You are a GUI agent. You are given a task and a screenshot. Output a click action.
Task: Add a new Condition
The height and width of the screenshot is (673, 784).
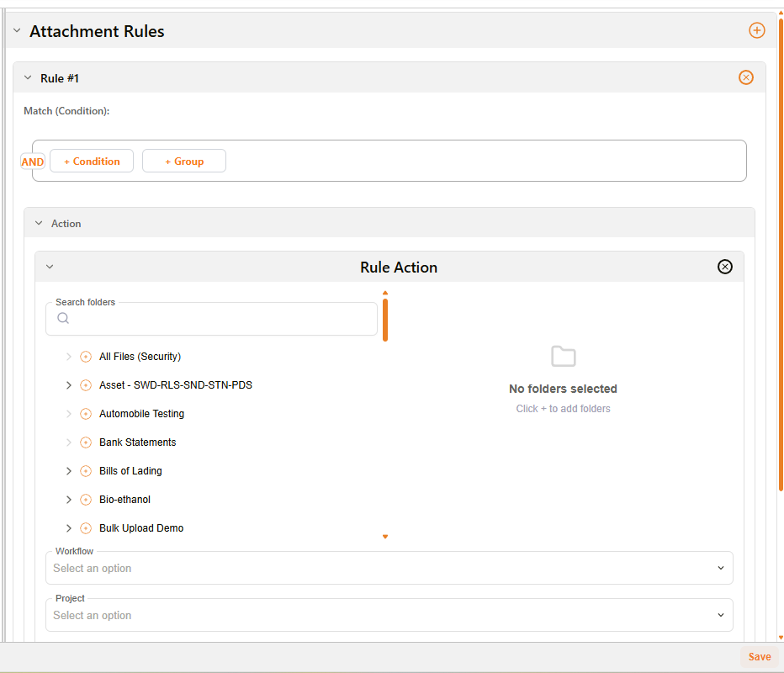tap(92, 161)
